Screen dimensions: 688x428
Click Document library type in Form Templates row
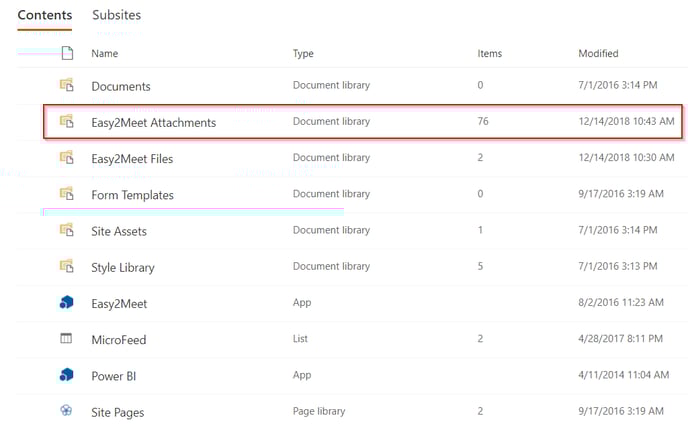click(x=331, y=194)
